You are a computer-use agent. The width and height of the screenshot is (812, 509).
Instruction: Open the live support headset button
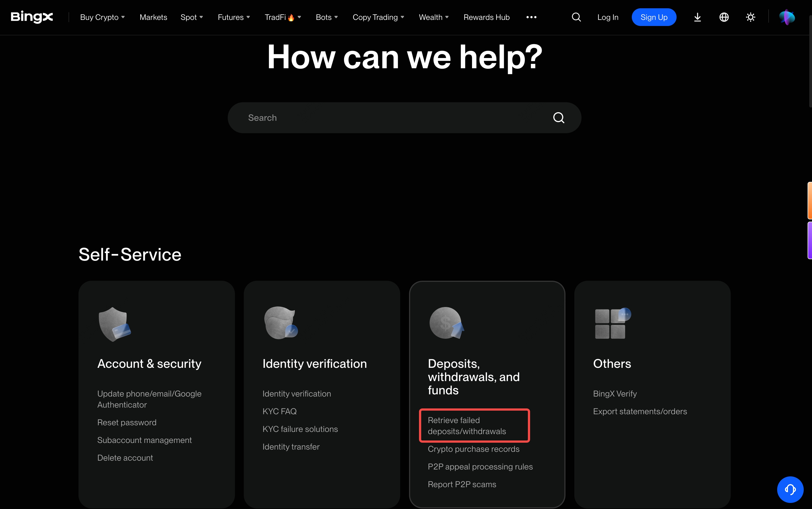tap(790, 489)
